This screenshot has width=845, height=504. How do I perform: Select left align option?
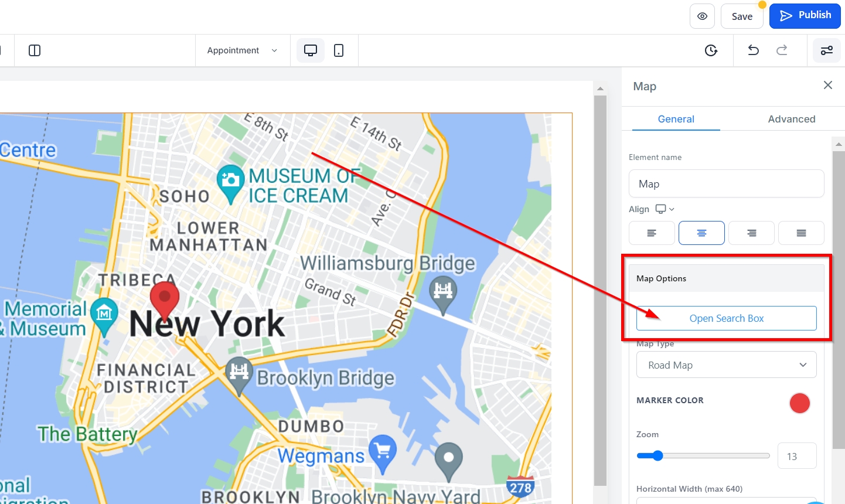(x=652, y=233)
